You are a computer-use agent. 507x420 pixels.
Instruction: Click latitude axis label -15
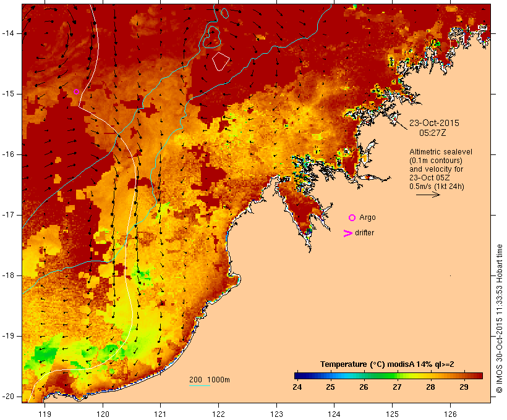[x=8, y=94]
